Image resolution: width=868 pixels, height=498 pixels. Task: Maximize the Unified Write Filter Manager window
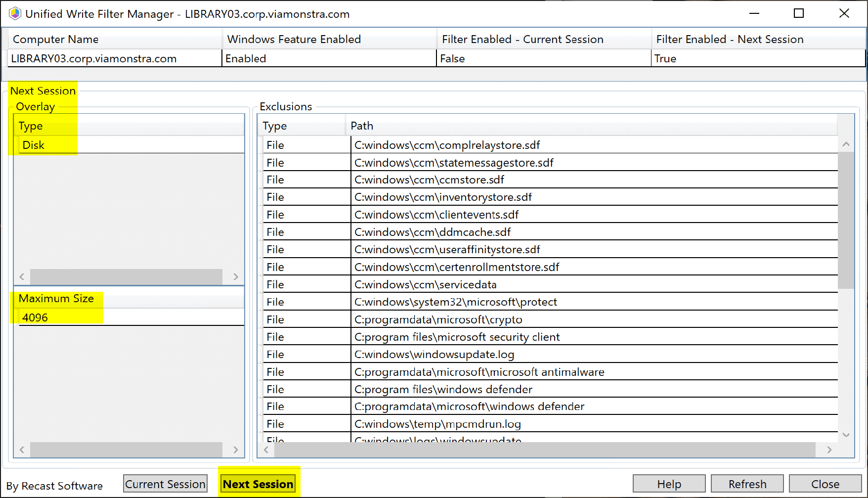[798, 14]
